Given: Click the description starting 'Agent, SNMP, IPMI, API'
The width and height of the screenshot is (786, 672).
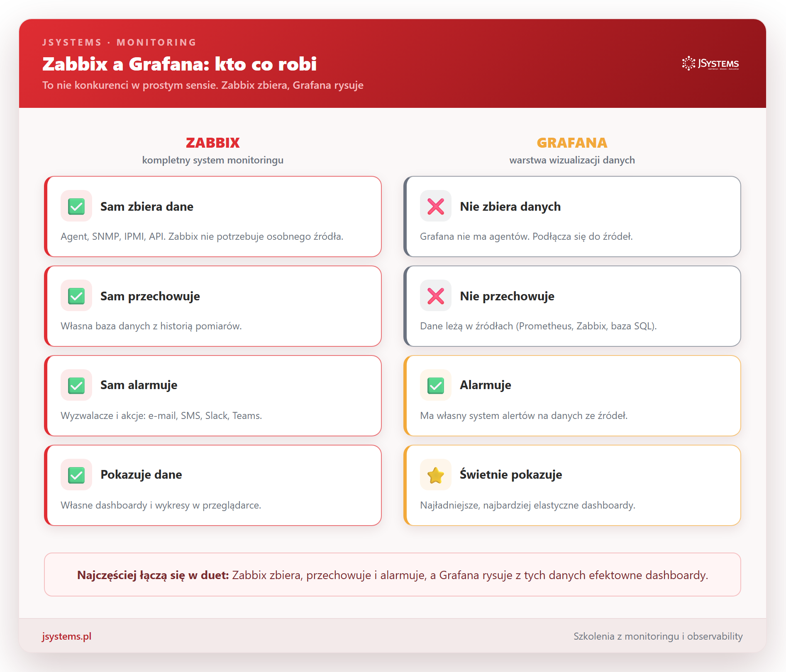Looking at the screenshot, I should click(202, 236).
